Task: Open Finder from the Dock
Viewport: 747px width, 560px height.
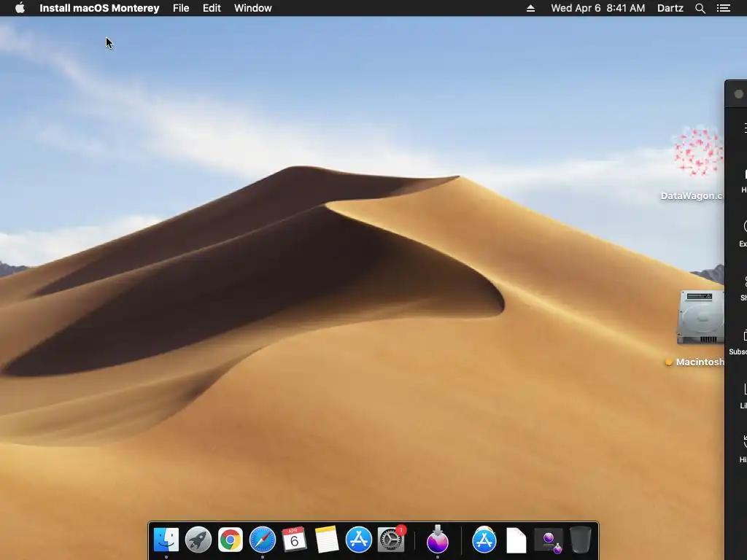Action: click(x=166, y=540)
